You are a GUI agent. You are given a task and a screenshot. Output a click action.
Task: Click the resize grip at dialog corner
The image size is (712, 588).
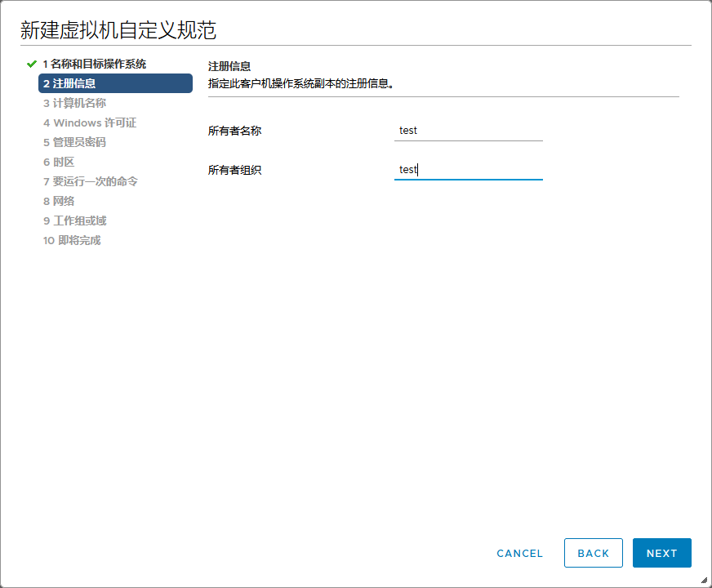704,580
